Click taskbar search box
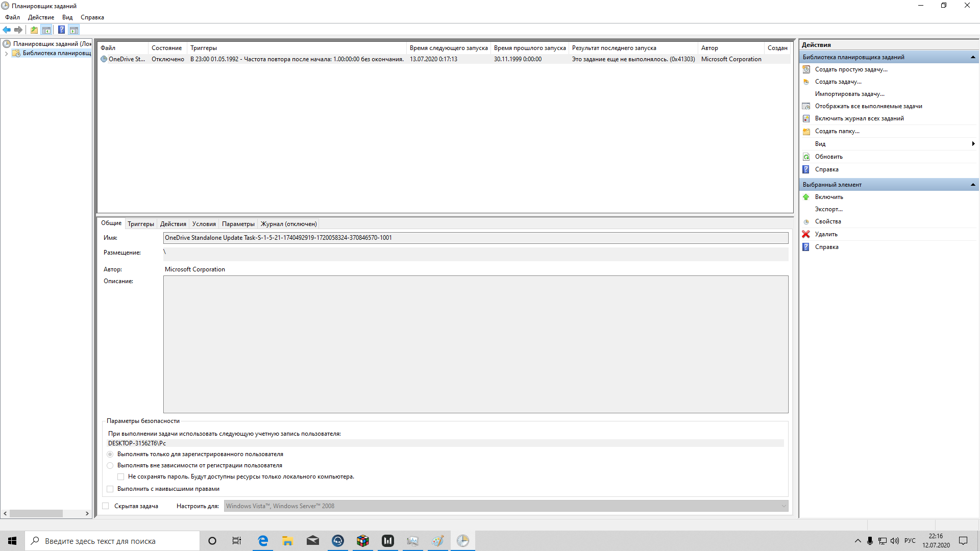The height and width of the screenshot is (551, 980). (112, 541)
